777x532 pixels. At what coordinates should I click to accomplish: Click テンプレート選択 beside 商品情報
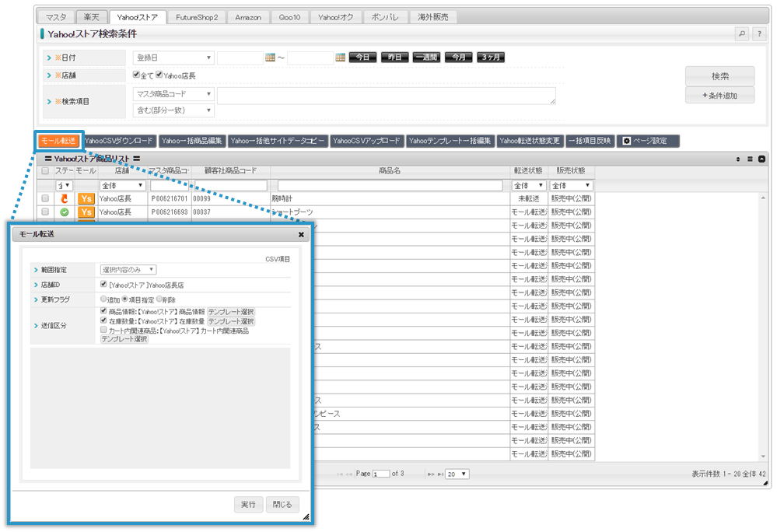click(x=231, y=312)
